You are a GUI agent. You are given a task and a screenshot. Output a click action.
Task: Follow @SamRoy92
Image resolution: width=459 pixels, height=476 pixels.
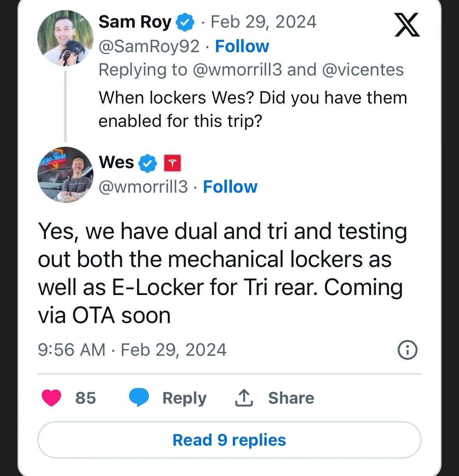(242, 46)
